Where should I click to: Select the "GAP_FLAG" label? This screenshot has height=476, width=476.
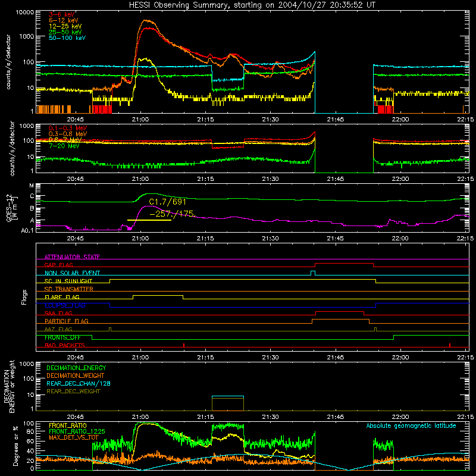tap(58, 265)
